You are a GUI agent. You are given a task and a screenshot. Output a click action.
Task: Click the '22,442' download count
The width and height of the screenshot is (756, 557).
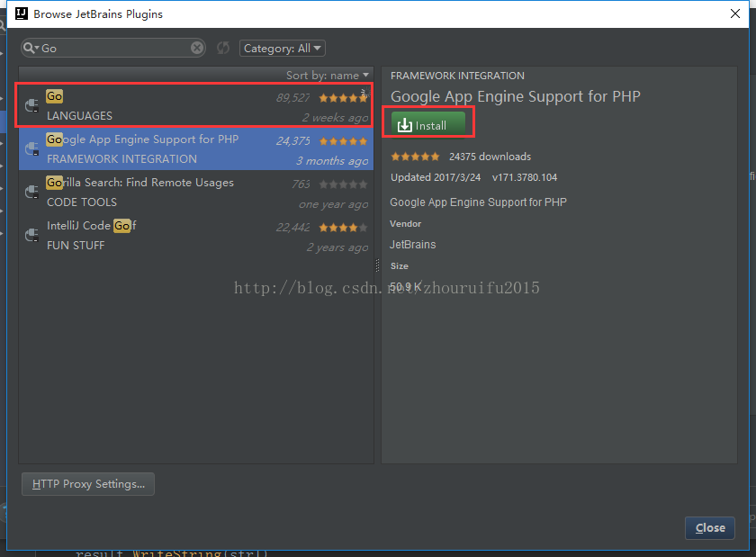[293, 227]
